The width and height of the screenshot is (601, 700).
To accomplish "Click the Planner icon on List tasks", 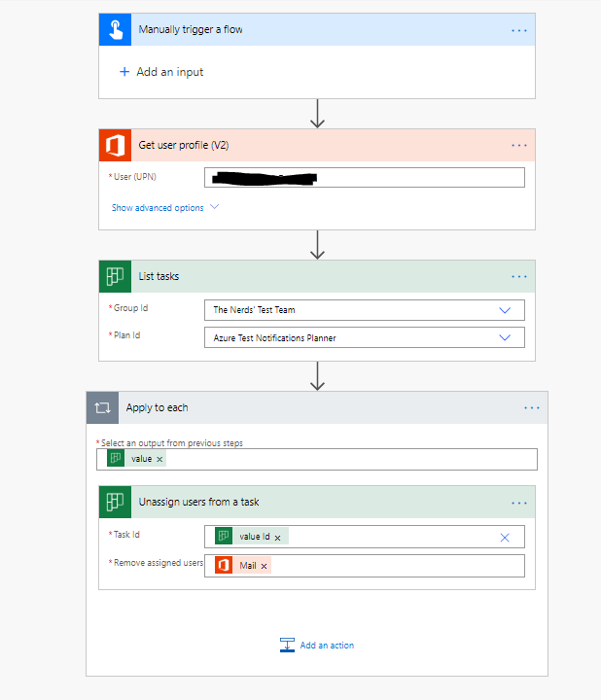I will tap(115, 276).
